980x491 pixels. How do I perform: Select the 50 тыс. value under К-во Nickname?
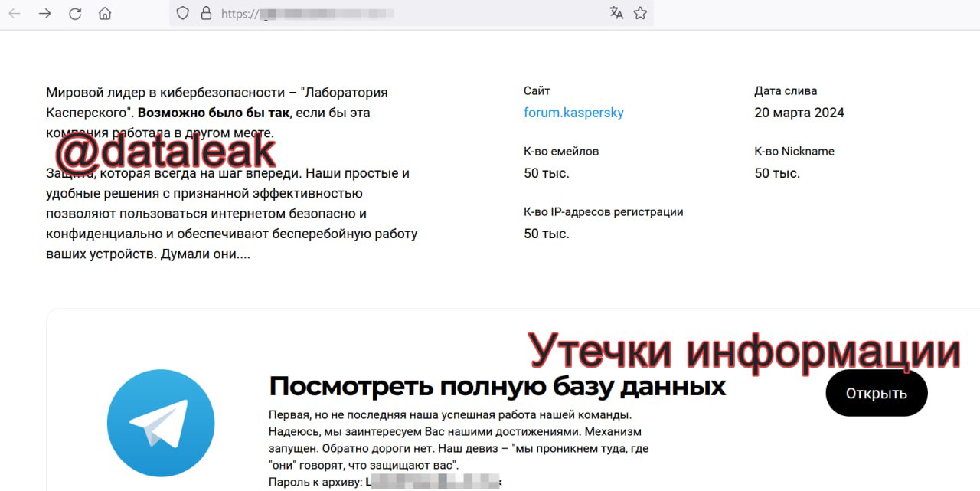(x=777, y=173)
